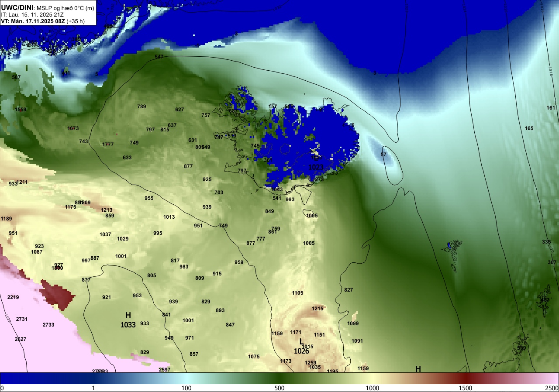The image size is (559, 392).
Task: Click the lone 'H' marker at the bottom edge
Action: point(418,369)
